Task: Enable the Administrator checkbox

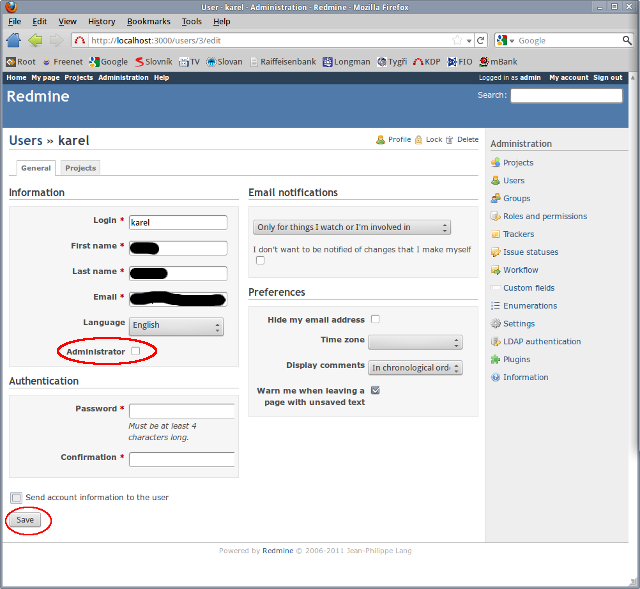Action: [136, 351]
